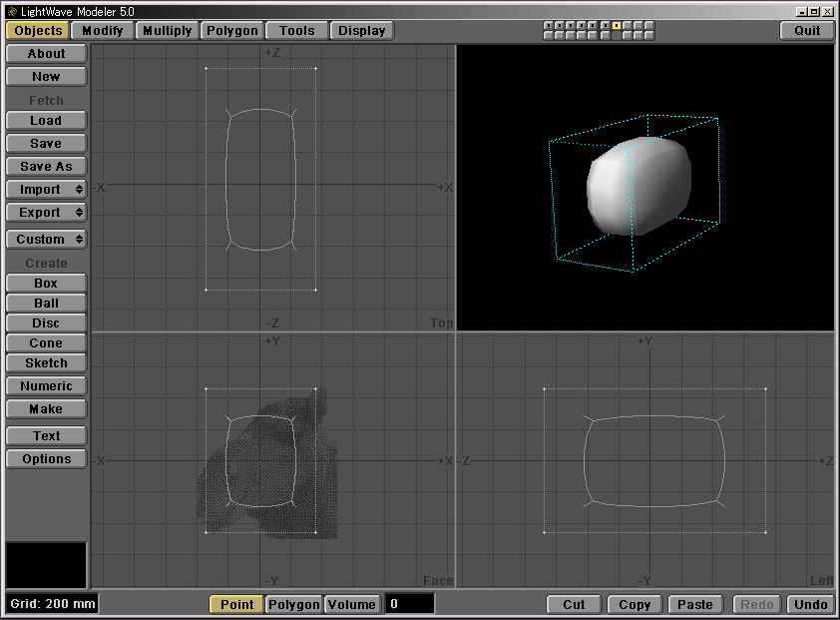Enable Polygon selection mode in bottom bar
840x620 pixels.
point(294,604)
